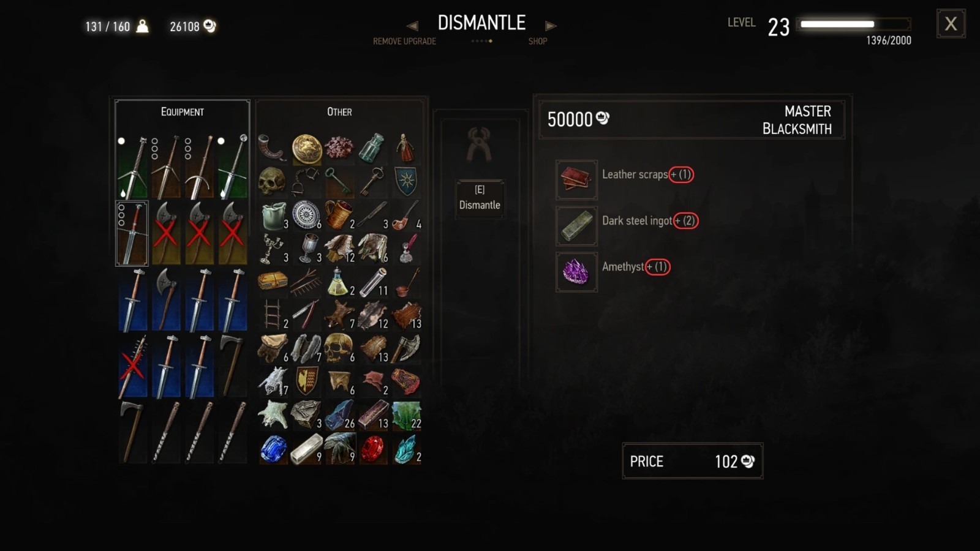Select first axe marked with red X
980x551 pixels.
(x=166, y=233)
